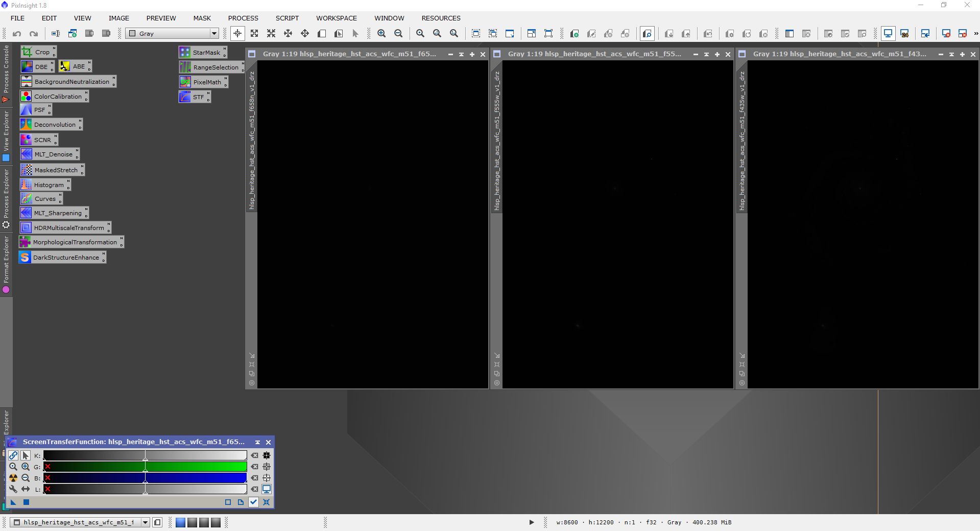This screenshot has width=980, height=531.
Task: Click the BackgroundNeutralization process label
Action: (x=71, y=82)
